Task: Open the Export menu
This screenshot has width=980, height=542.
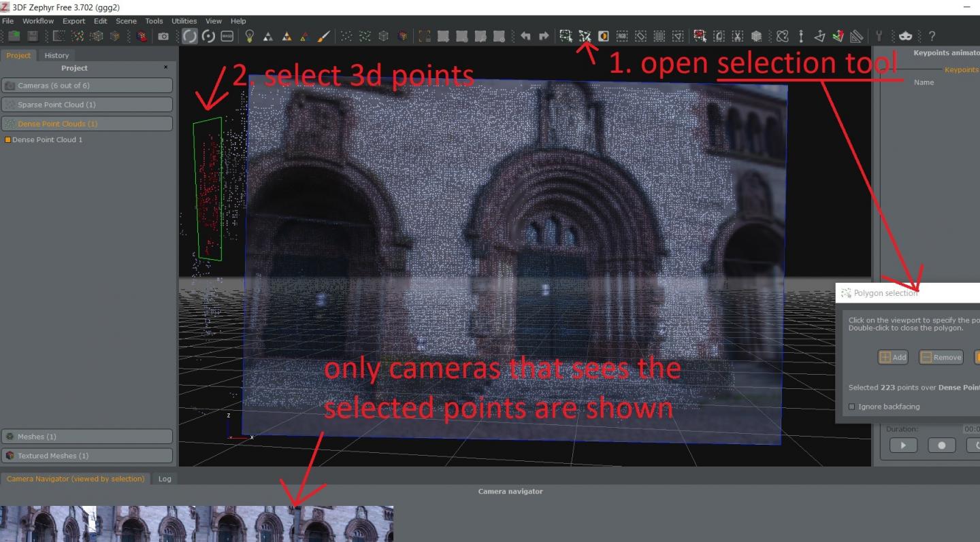Action: tap(74, 21)
